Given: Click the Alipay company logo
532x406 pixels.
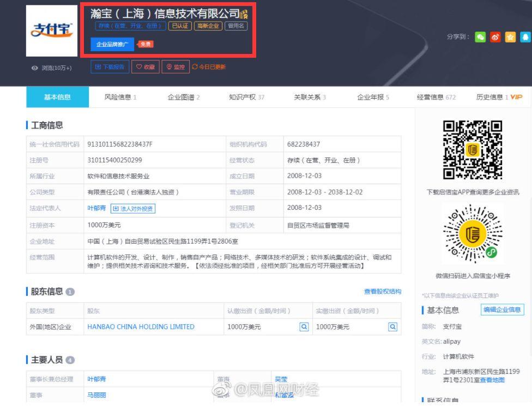Looking at the screenshot, I should [x=52, y=31].
